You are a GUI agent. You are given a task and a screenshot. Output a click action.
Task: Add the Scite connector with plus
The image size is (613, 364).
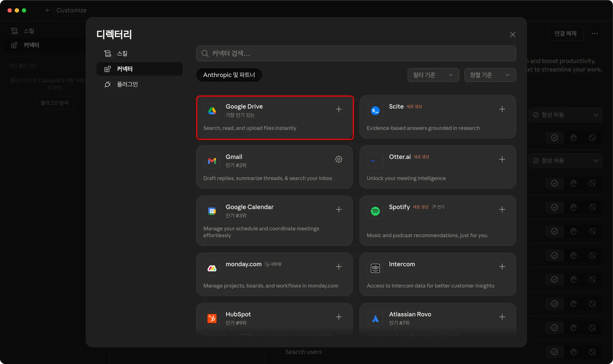(502, 109)
